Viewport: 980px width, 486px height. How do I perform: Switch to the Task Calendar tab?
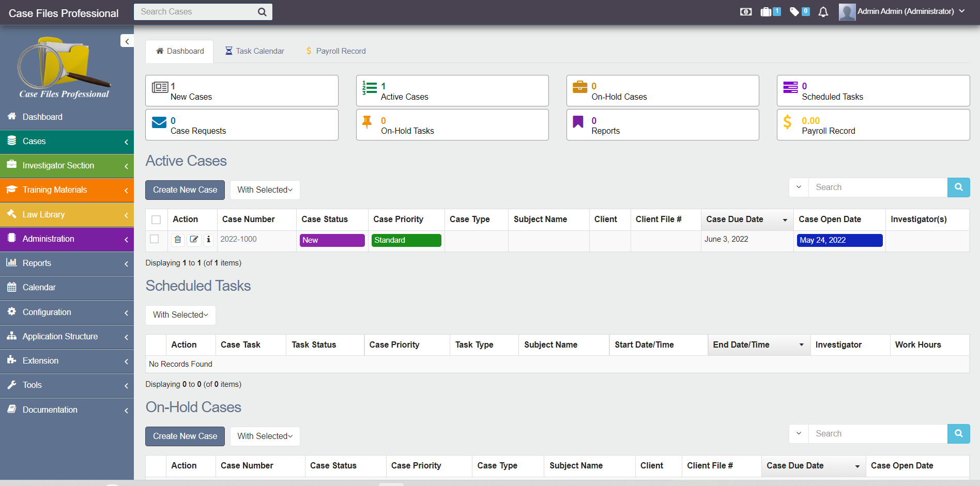tap(254, 51)
